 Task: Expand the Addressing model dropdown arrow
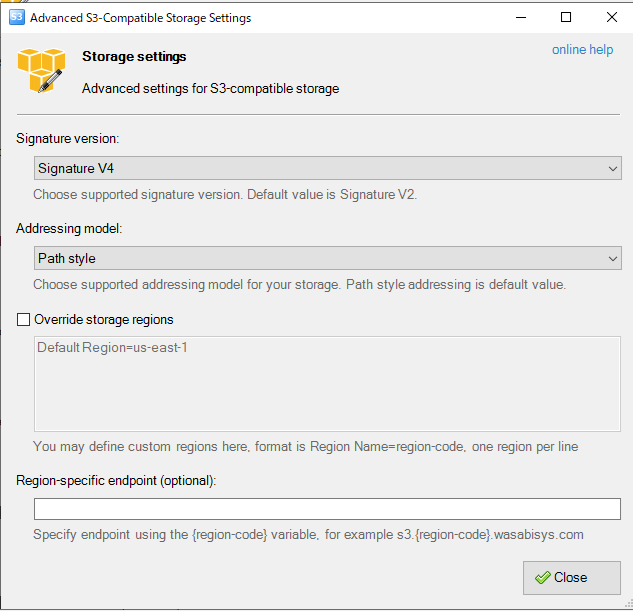point(612,258)
